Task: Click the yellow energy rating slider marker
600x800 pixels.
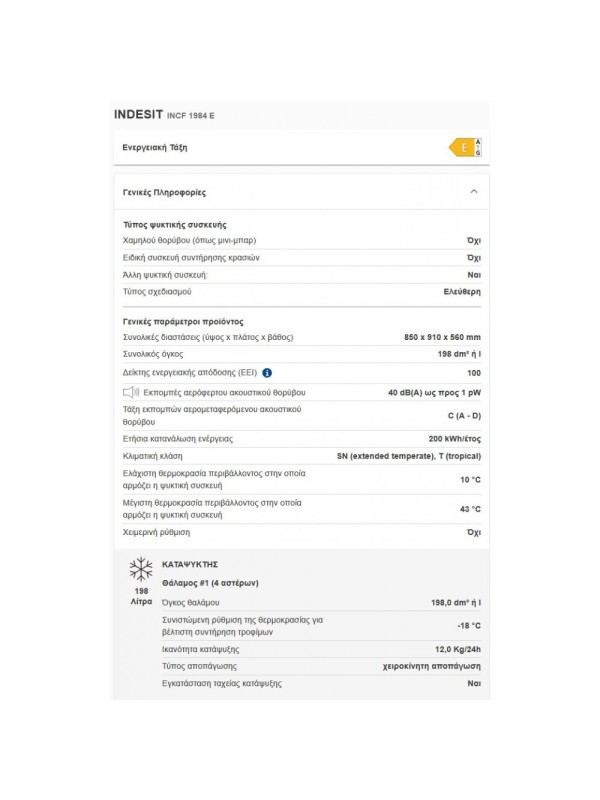Action: (x=463, y=148)
